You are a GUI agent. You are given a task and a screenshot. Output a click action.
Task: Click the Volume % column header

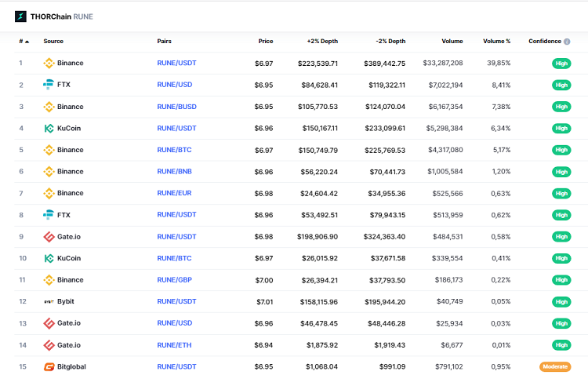point(496,41)
